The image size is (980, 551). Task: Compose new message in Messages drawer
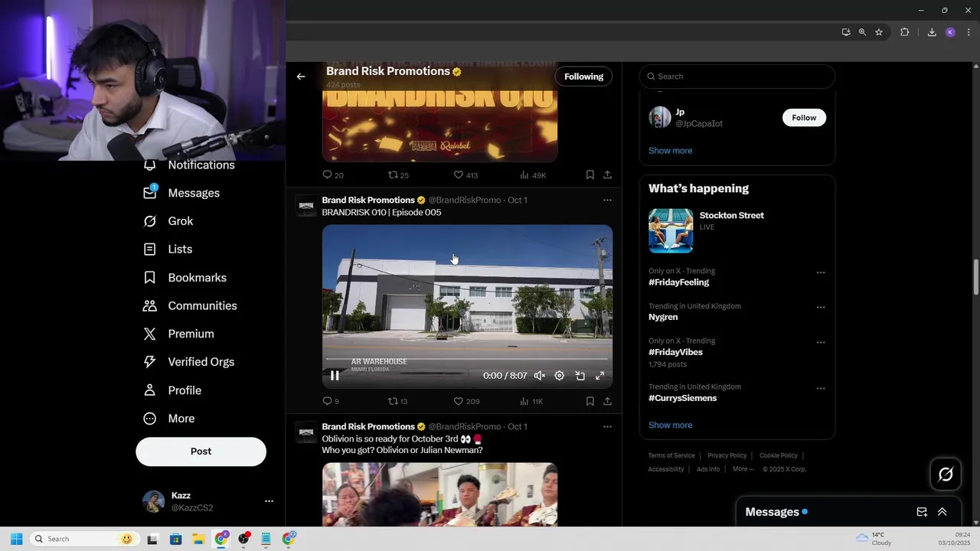922,512
